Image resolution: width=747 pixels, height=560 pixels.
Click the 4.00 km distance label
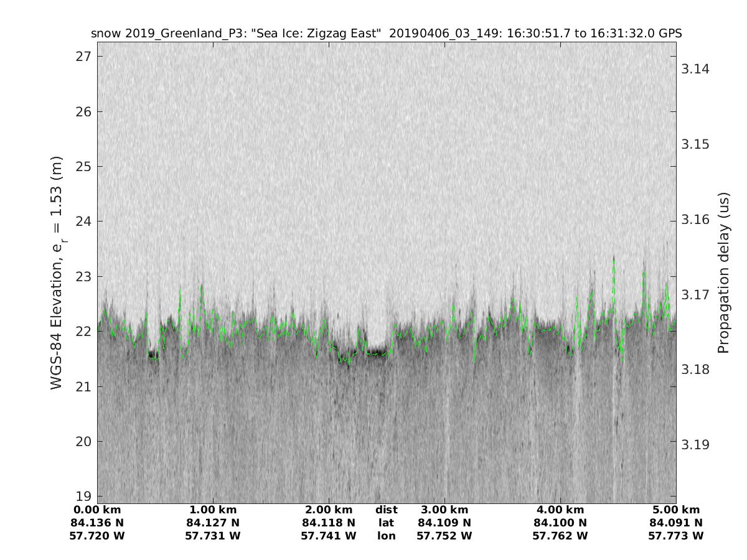coord(560,510)
